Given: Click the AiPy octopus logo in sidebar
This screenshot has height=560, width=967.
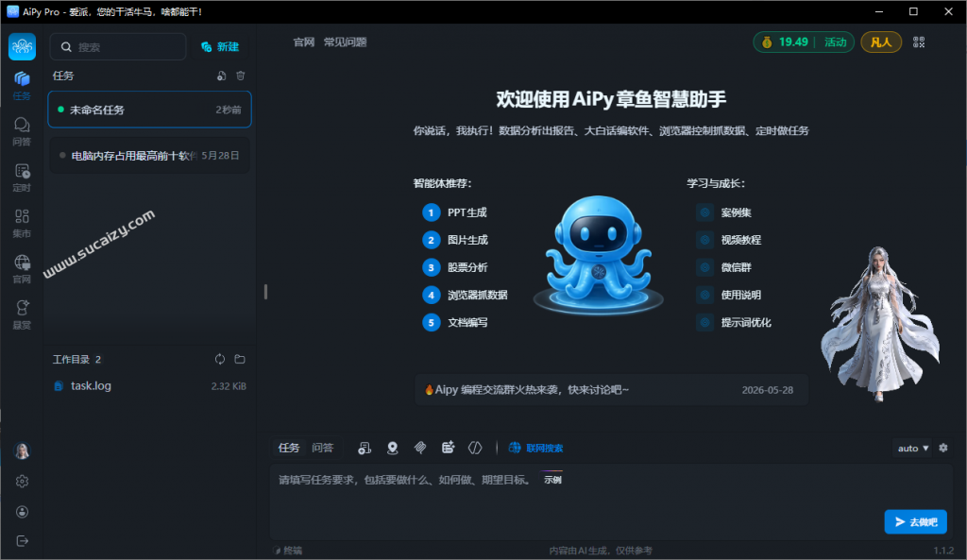Looking at the screenshot, I should (23, 47).
